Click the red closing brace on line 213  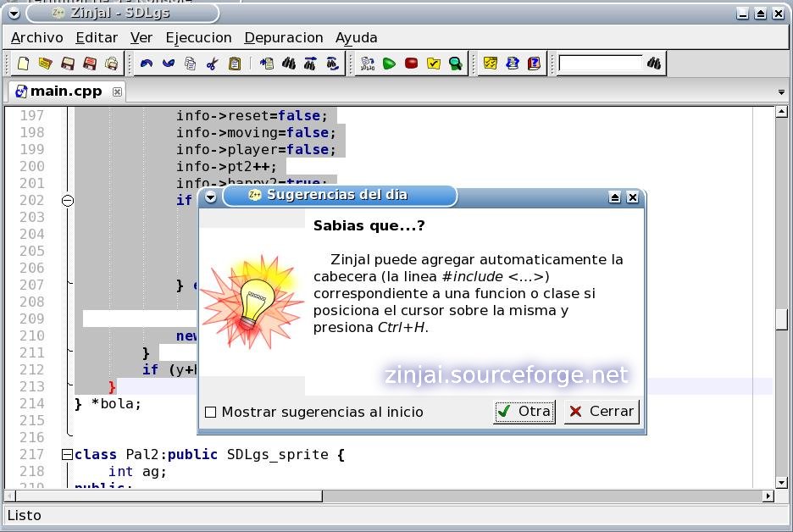pos(113,387)
